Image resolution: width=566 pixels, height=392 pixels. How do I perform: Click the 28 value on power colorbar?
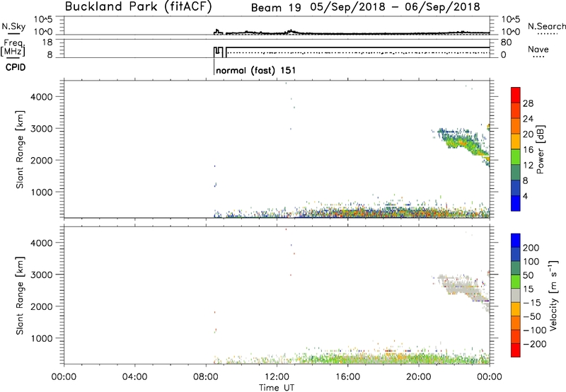tap(528, 103)
